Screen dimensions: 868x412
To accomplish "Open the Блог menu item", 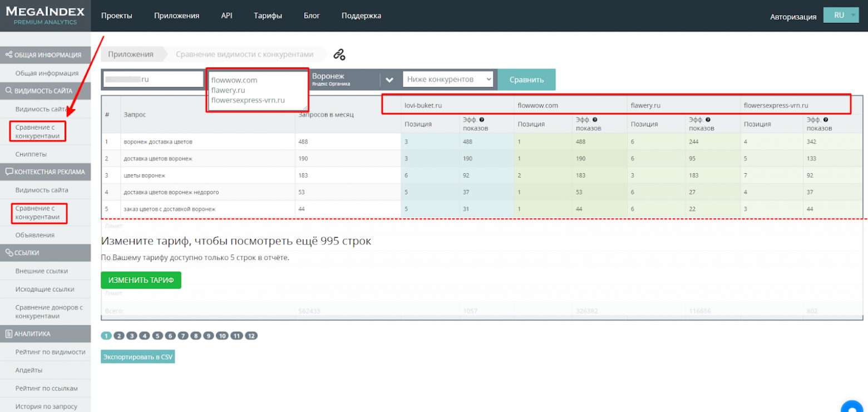I will click(312, 16).
